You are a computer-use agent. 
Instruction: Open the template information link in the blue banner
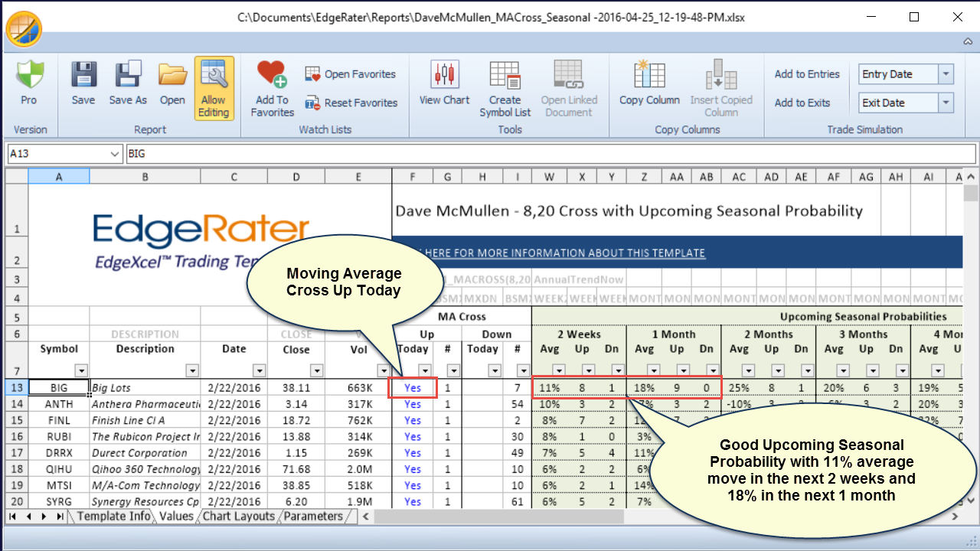(564, 253)
